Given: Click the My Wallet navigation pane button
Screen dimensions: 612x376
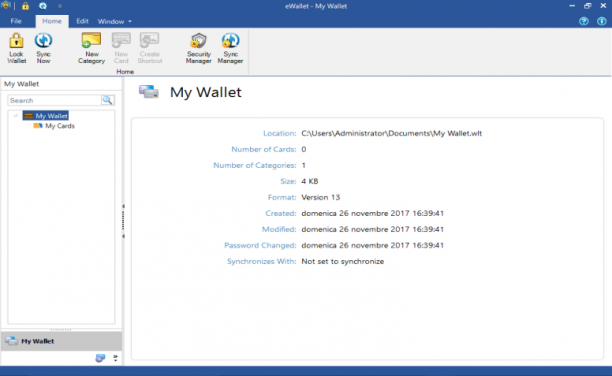Looking at the screenshot, I should tap(62, 341).
